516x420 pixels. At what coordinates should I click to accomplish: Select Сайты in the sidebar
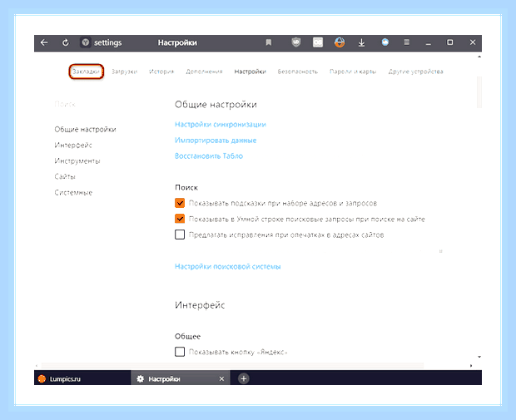[x=65, y=176]
